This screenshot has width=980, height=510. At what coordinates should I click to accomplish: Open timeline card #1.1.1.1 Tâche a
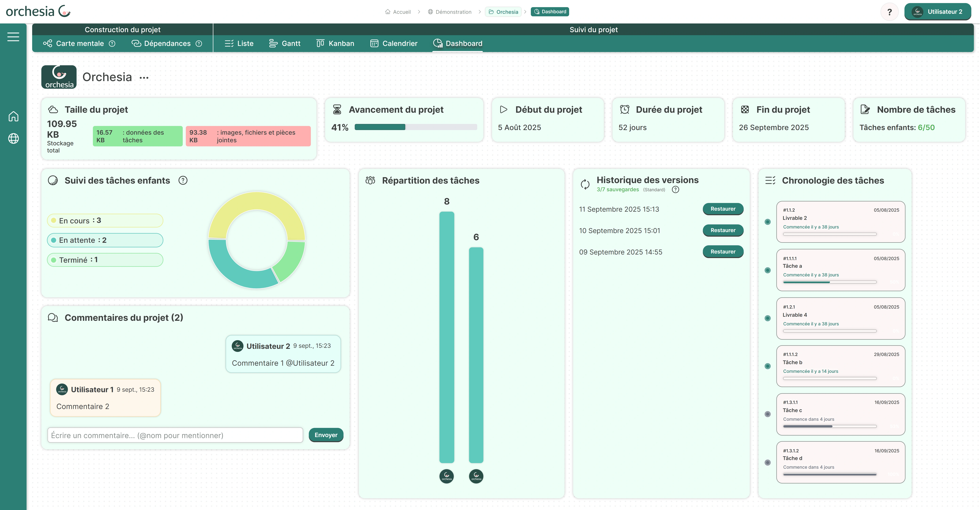[841, 270]
